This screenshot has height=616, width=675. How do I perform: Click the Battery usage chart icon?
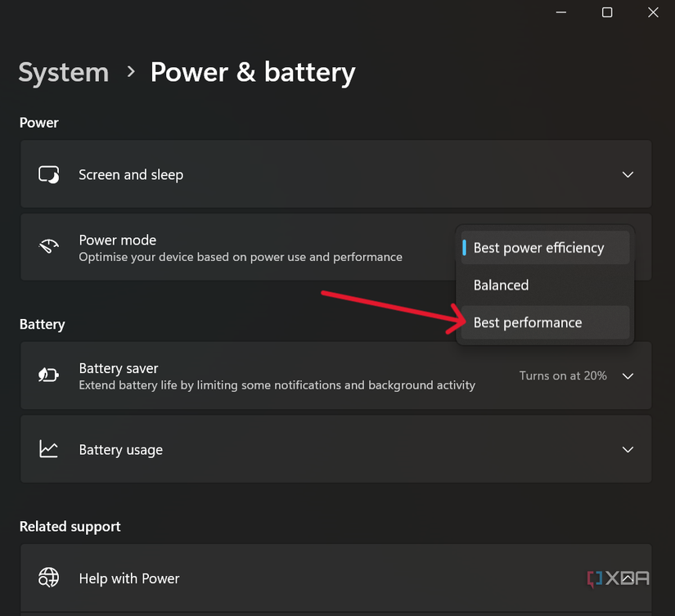(x=49, y=449)
